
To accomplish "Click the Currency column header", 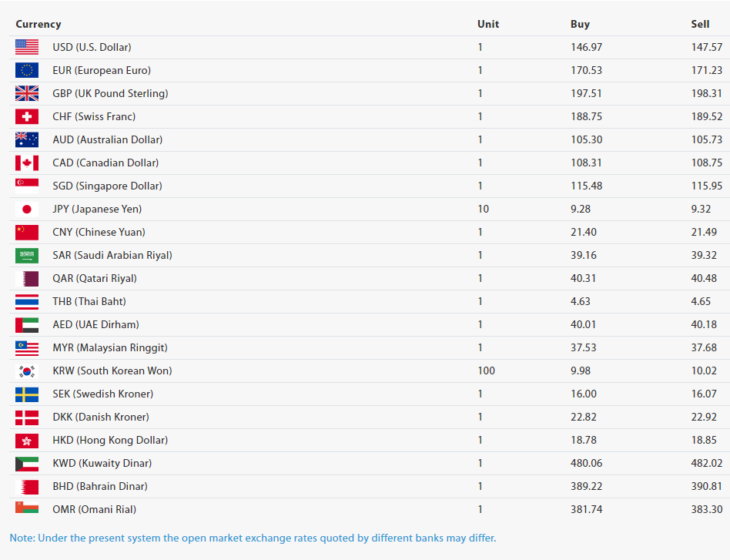I will 39,24.
